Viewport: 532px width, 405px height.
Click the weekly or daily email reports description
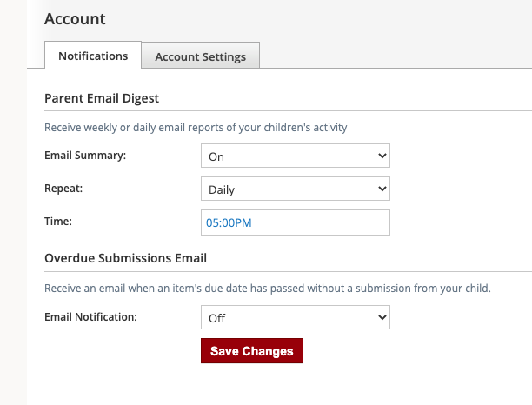[x=196, y=128]
